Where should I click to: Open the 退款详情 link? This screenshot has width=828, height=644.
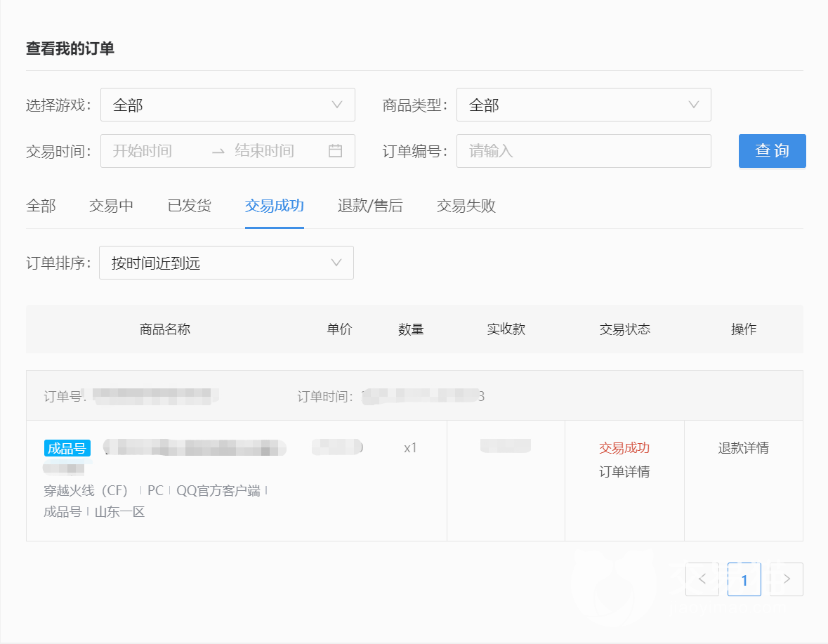743,448
